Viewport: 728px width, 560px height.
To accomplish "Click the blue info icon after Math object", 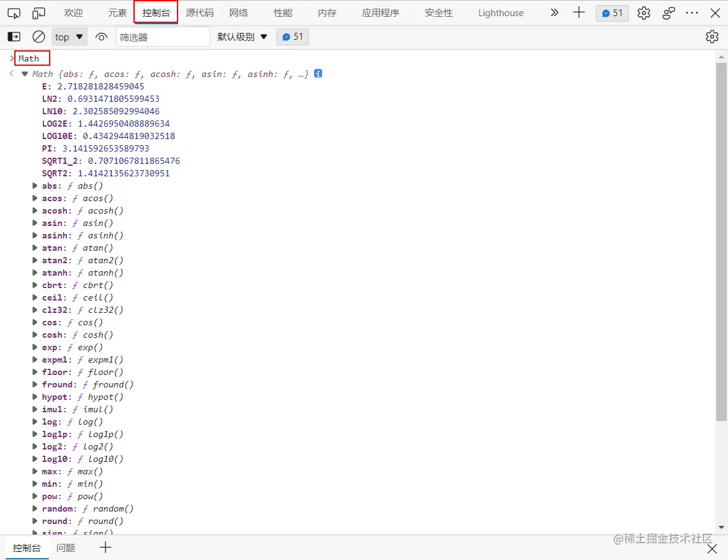I will [318, 73].
